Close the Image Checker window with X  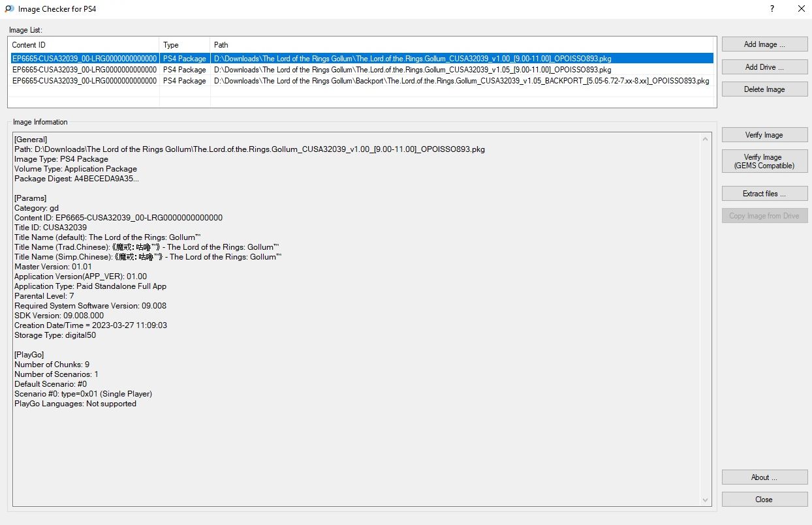(x=801, y=9)
